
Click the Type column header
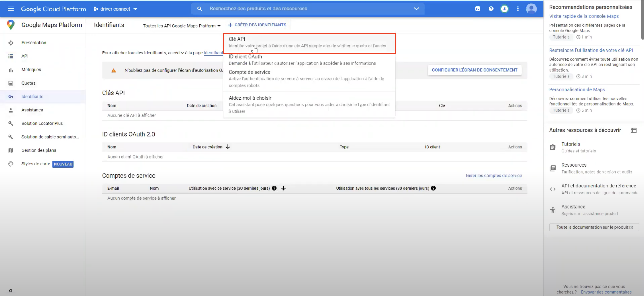coord(344,147)
